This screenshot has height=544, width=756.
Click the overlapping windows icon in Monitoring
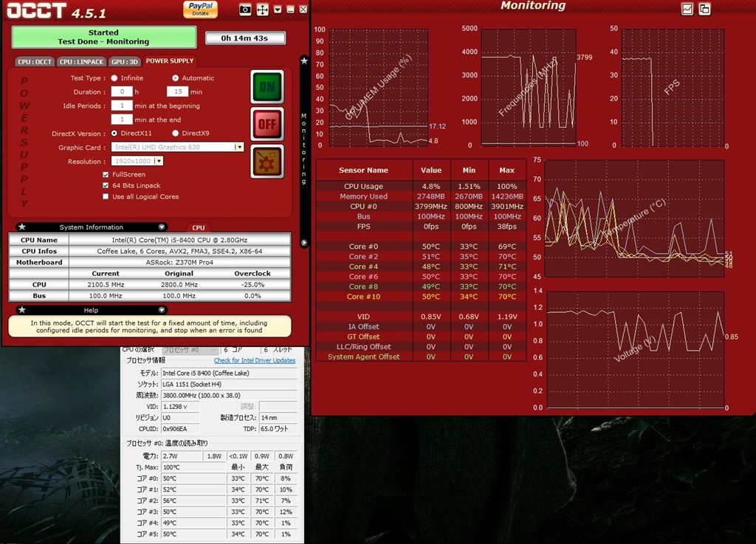[704, 9]
